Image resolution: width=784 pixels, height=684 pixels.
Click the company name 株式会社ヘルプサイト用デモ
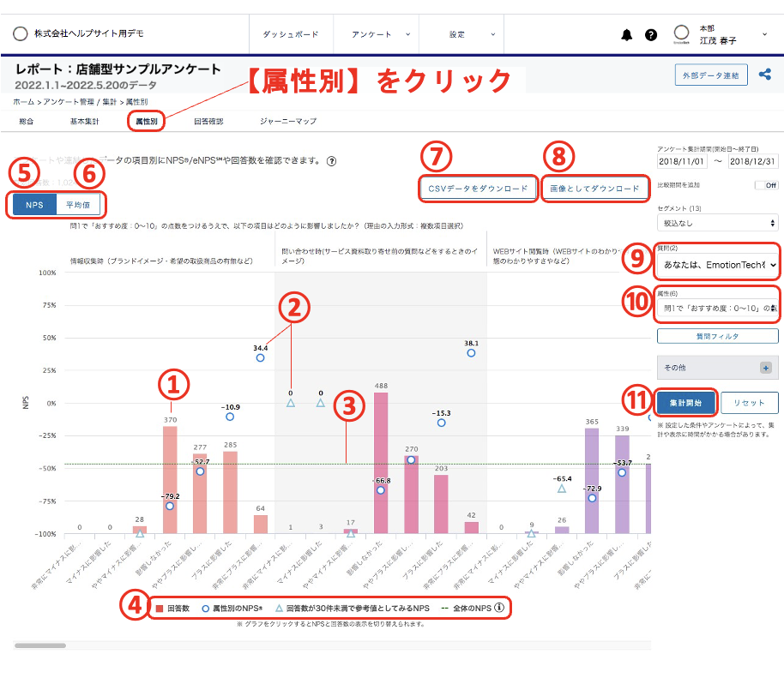[x=89, y=33]
